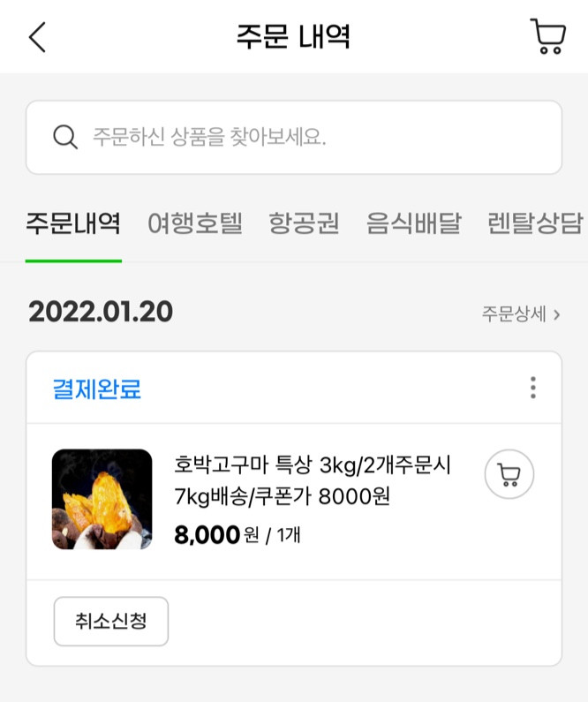Expand order details via the chevron arrow
This screenshot has height=702, width=588.
pos(557,314)
